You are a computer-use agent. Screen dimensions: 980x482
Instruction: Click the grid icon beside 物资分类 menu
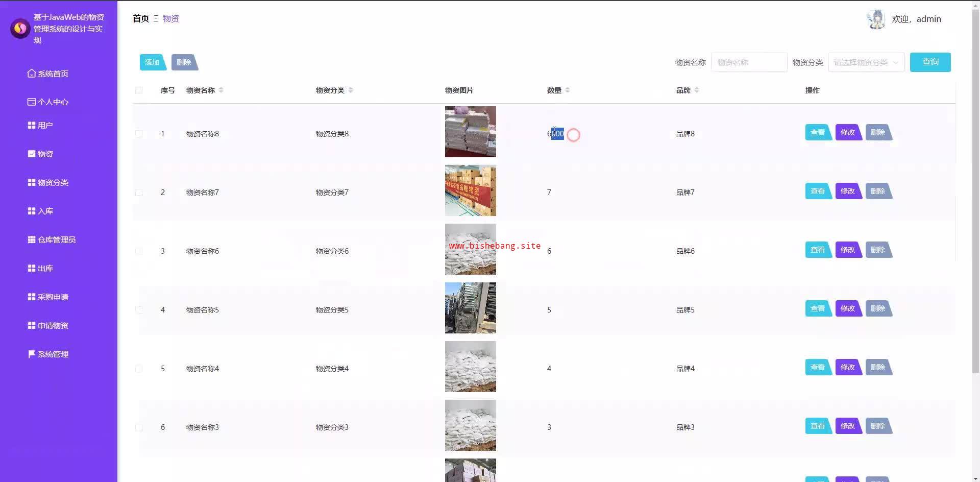[x=32, y=182]
